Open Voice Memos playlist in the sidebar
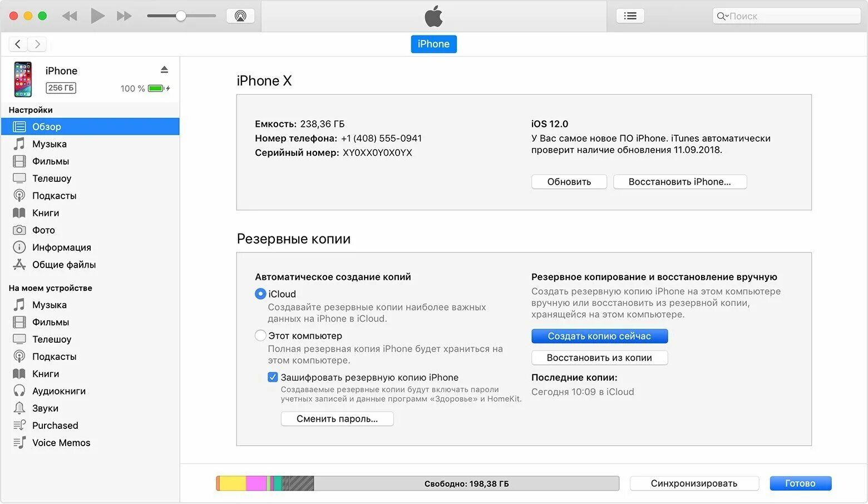Screen dimensions: 868x504 pos(61,443)
